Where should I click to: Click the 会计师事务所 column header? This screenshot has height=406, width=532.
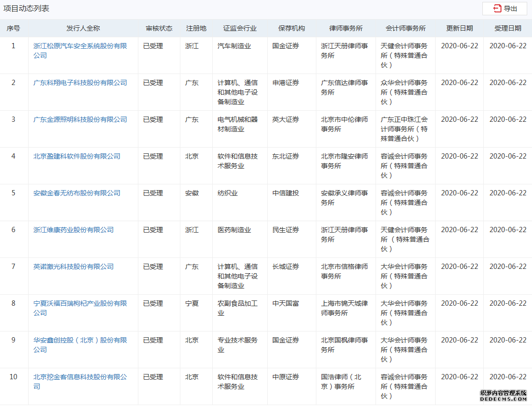click(406, 28)
